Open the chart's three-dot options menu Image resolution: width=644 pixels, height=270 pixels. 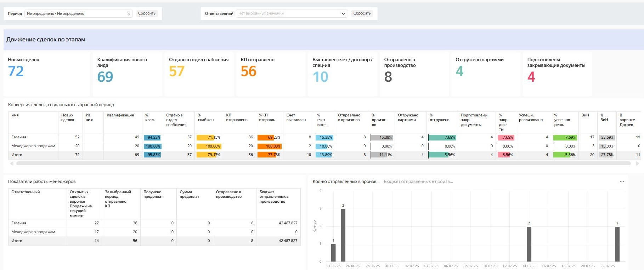622,182
